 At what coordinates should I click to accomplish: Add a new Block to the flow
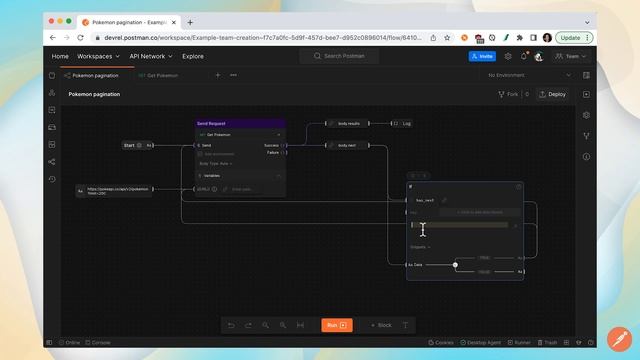(381, 325)
